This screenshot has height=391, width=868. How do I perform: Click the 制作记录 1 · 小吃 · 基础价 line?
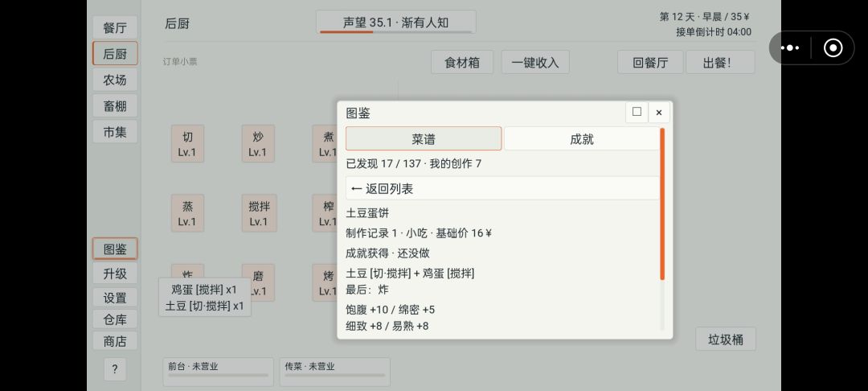tap(419, 233)
